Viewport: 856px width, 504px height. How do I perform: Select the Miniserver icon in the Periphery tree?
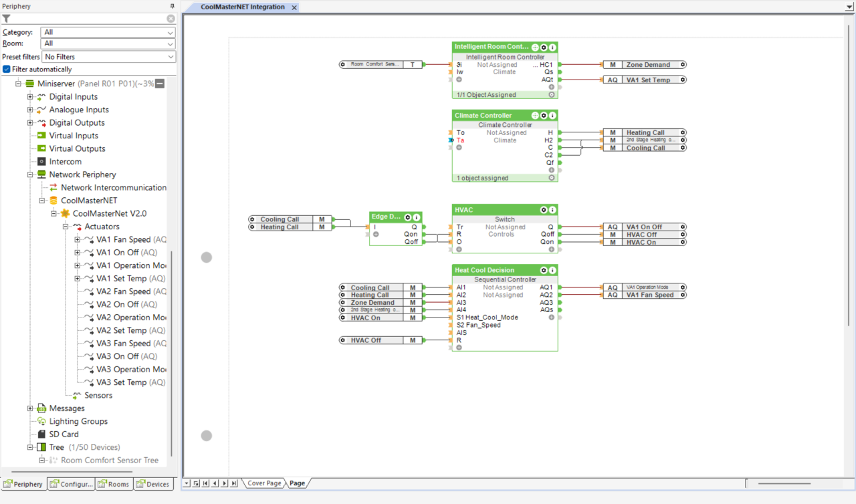(x=31, y=84)
